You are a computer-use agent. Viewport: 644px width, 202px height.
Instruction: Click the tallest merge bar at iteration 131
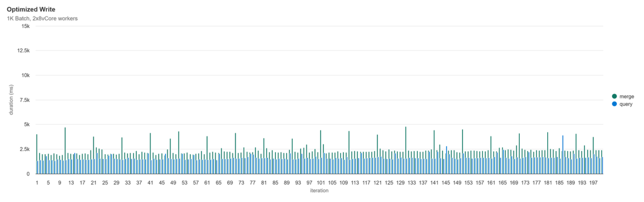tap(406, 150)
